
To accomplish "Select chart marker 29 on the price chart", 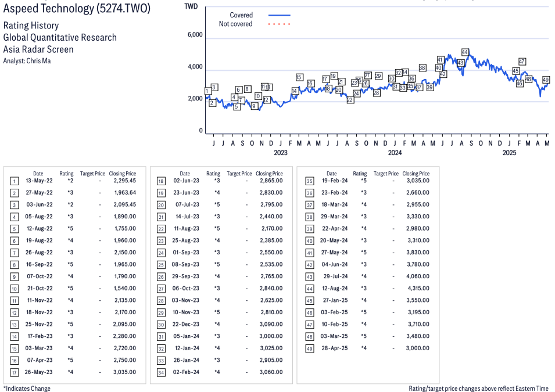I will click(x=378, y=75).
